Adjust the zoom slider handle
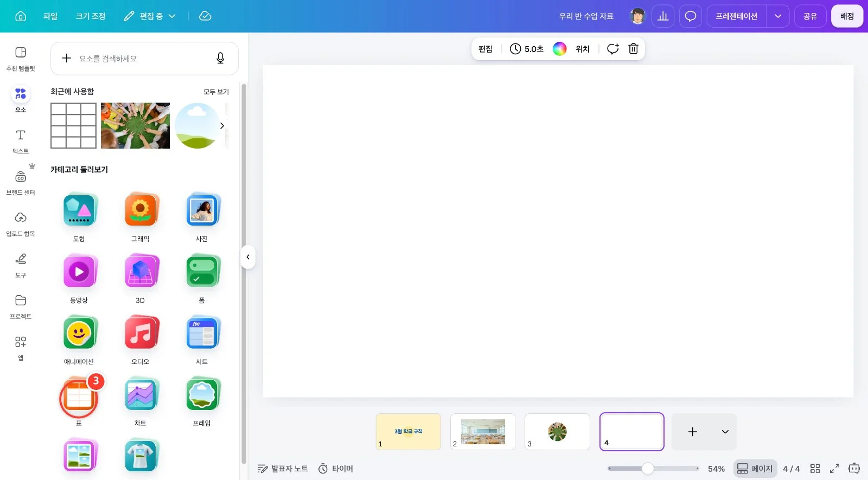Screen dimensions: 868x480 (647, 469)
